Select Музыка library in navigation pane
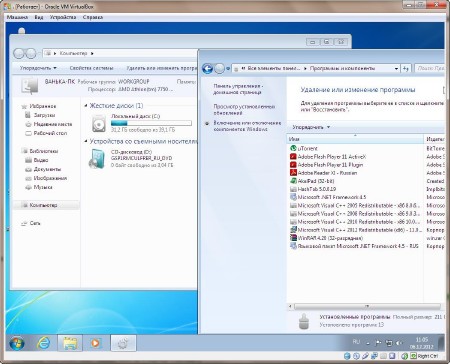 43,187
